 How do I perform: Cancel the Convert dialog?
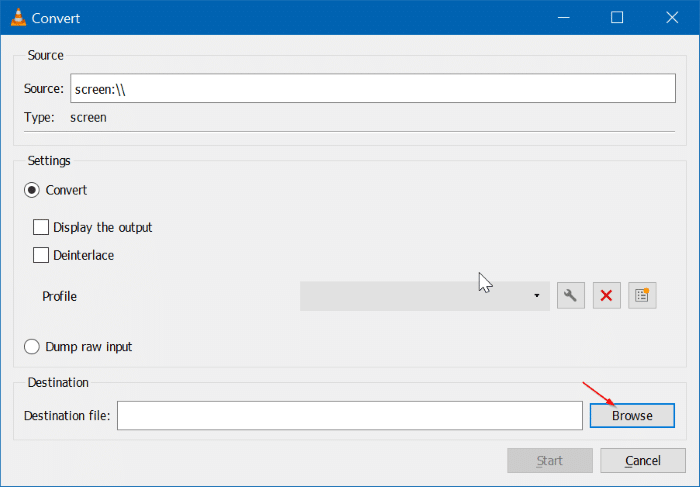pos(642,461)
